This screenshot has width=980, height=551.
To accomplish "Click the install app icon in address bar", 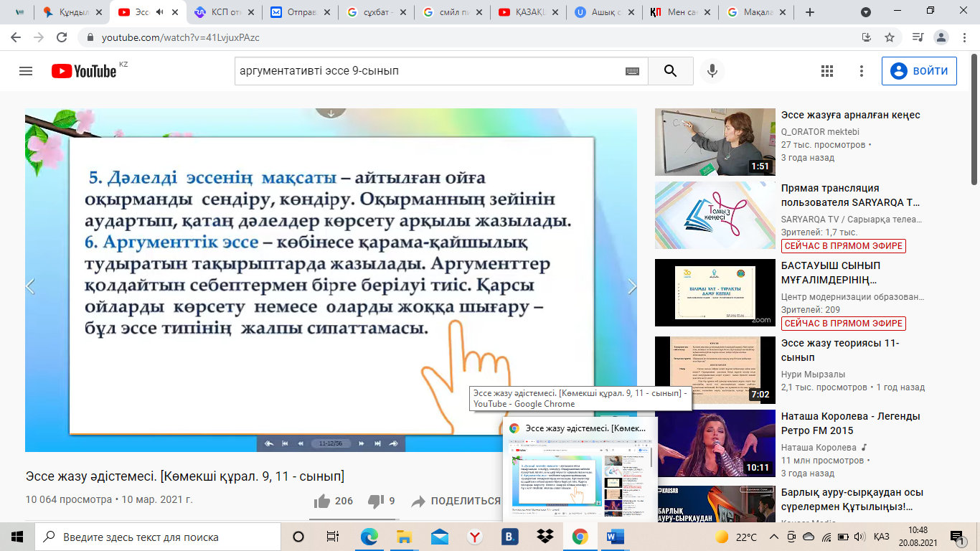I will 866,37.
